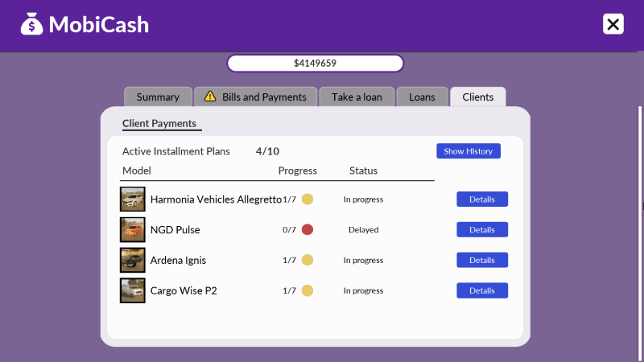Open the Loans tab
Image resolution: width=644 pixels, height=362 pixels.
pyautogui.click(x=422, y=97)
